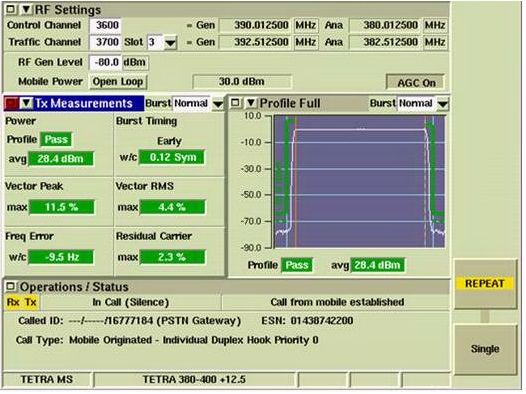526x394 pixels.
Task: Select the RF Gen Level -80.0 field
Action: 105,62
